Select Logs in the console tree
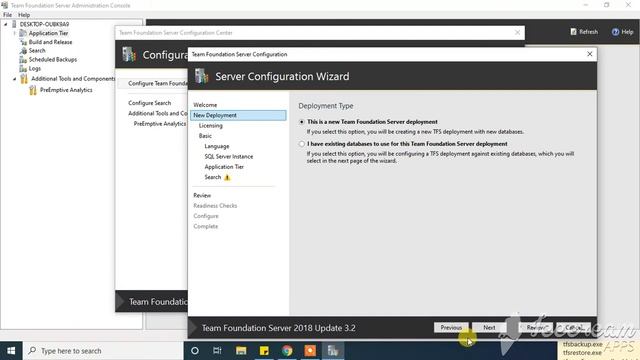This screenshot has width=640, height=360. [34, 69]
